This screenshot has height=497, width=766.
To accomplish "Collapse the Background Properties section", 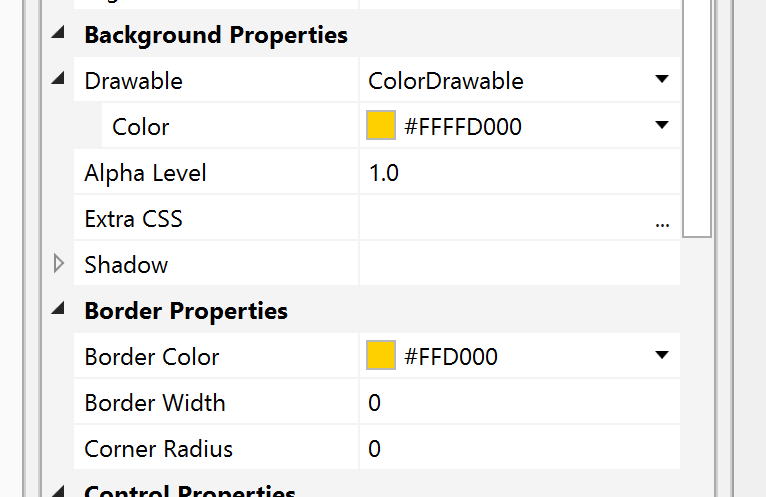I will [58, 35].
